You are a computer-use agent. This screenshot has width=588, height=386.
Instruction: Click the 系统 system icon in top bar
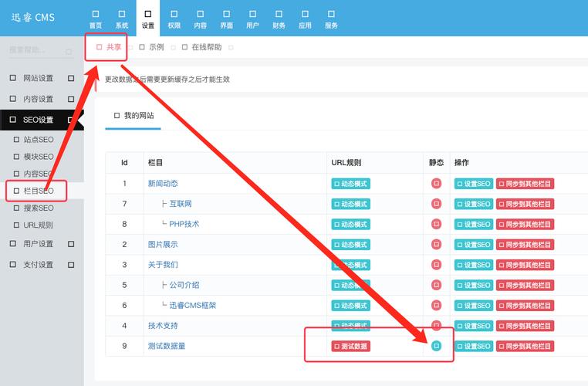click(x=122, y=19)
